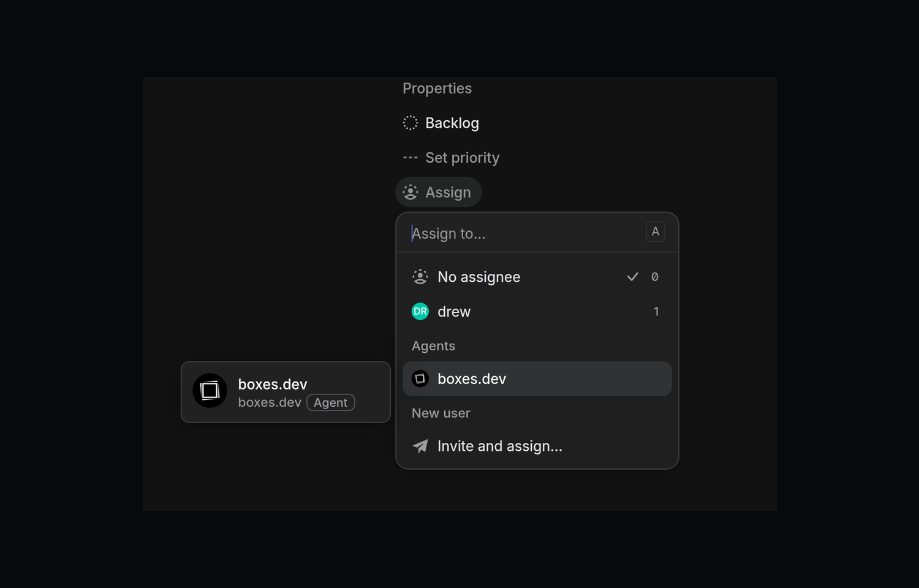Select No assignee option

click(x=537, y=277)
